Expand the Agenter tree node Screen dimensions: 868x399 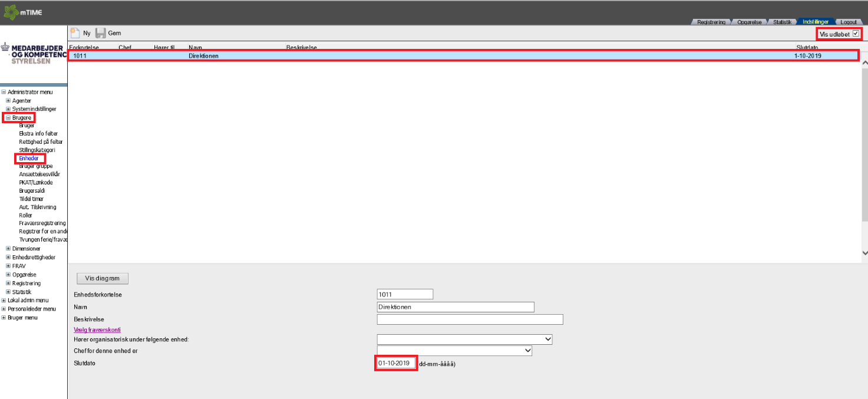8,101
